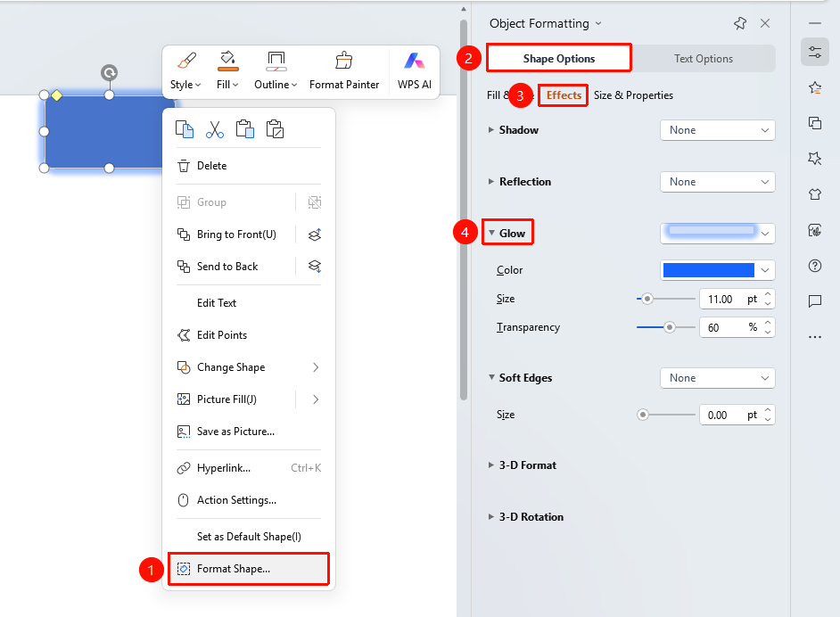The width and height of the screenshot is (840, 617).
Task: Open the Effects sub-tab
Action: (x=564, y=95)
